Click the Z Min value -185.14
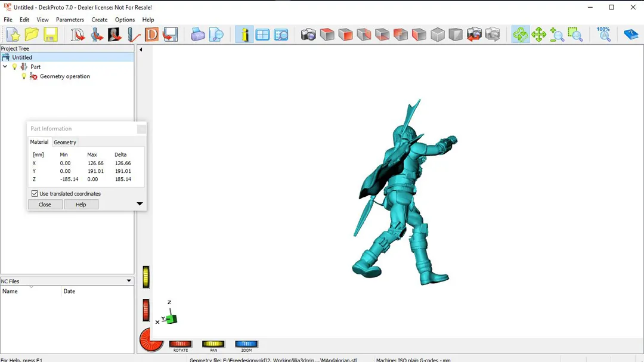The image size is (644, 362). point(69,179)
